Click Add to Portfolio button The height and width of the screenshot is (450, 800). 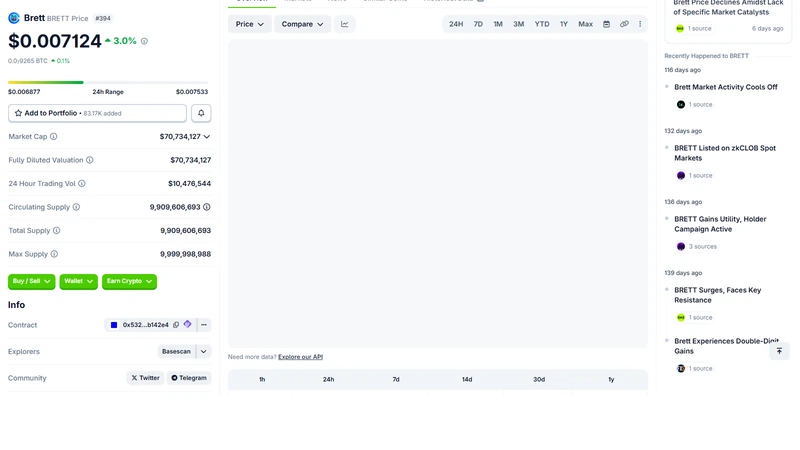(97, 113)
